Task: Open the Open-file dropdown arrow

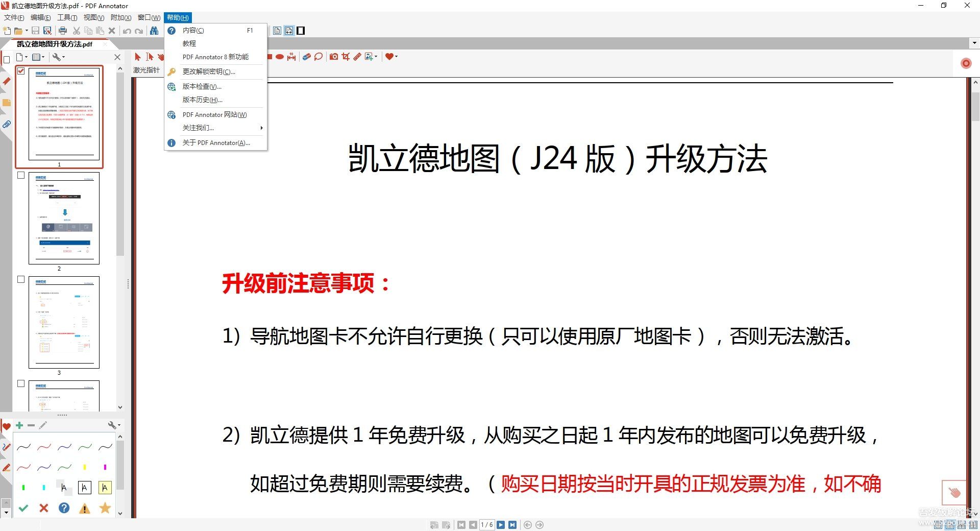Action: (27, 31)
